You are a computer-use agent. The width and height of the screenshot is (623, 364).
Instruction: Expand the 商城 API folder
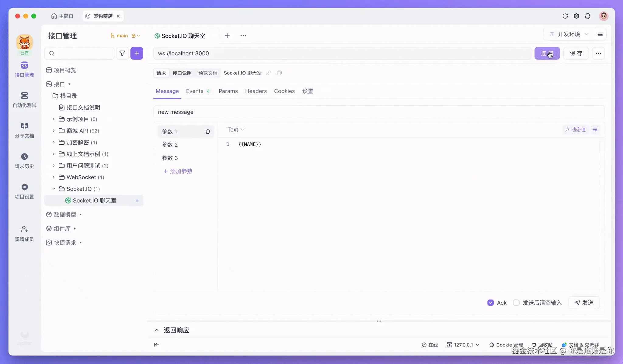(x=54, y=131)
